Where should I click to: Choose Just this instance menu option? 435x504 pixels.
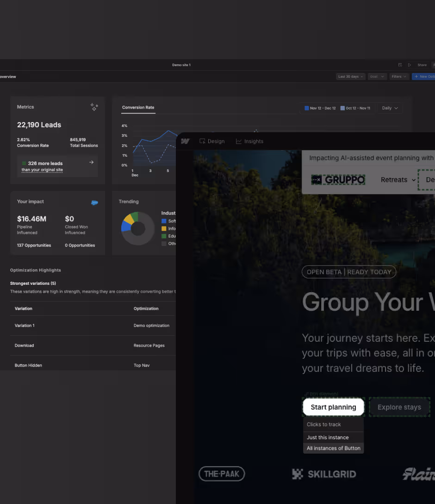click(328, 437)
